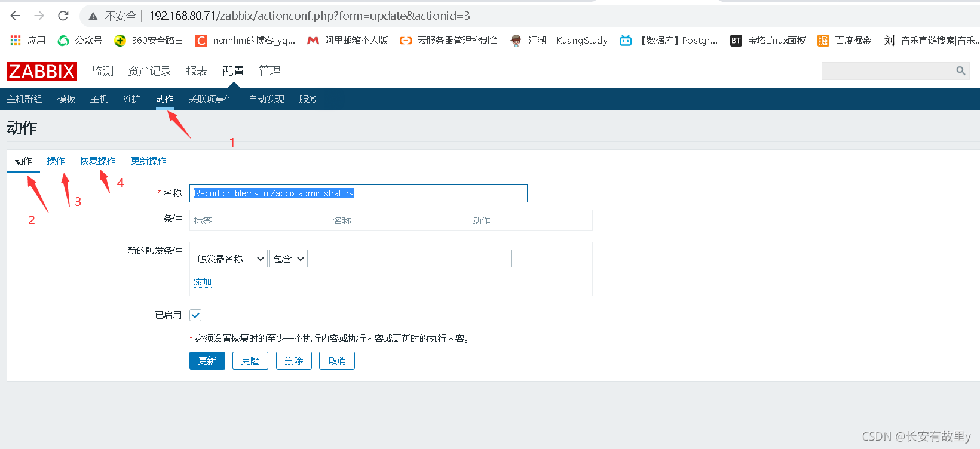980x449 pixels.
Task: Click the 动作 column header in conditions
Action: tap(482, 221)
